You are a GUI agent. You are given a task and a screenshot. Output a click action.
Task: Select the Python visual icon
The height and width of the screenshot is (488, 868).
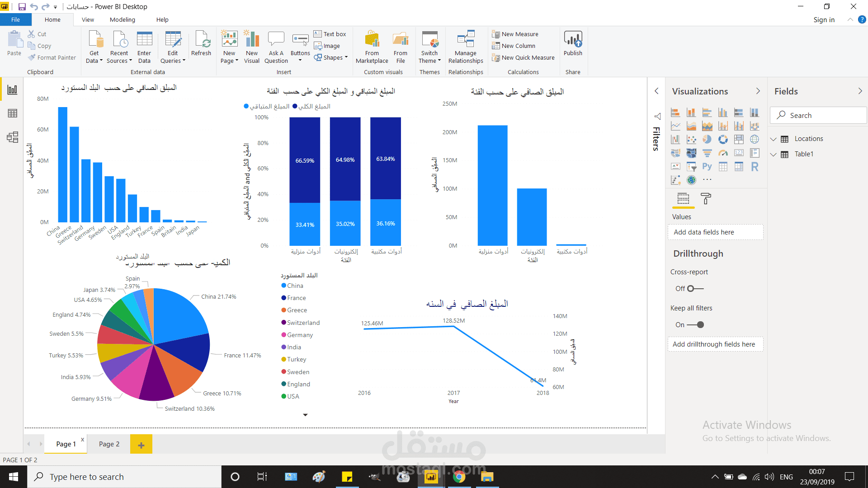(x=707, y=167)
